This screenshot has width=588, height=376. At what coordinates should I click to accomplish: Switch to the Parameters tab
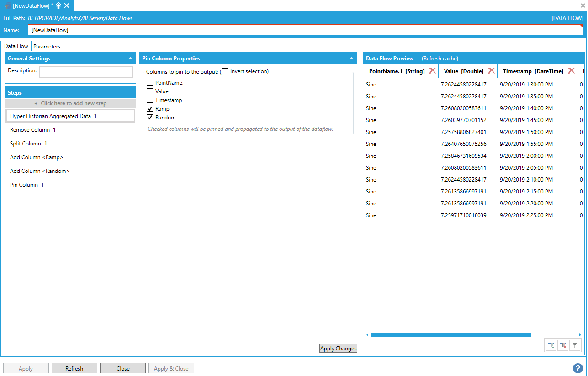pyautogui.click(x=47, y=47)
